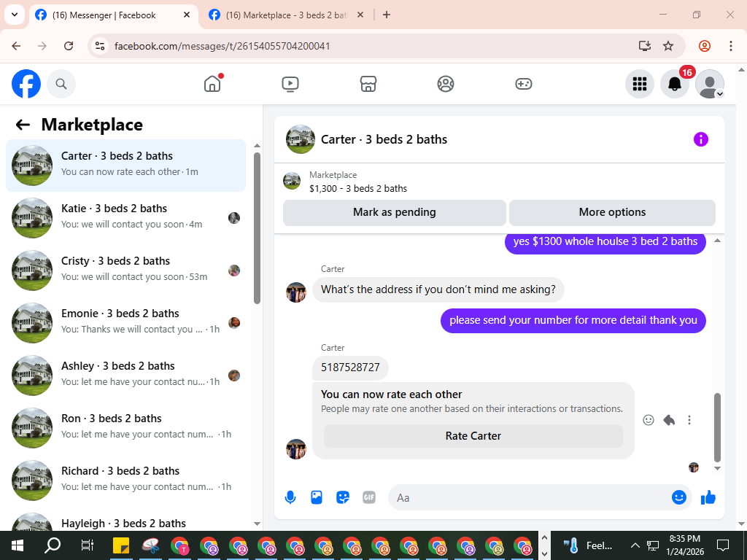Close the Marketplace browser tab
747x560 pixels.
360,15
